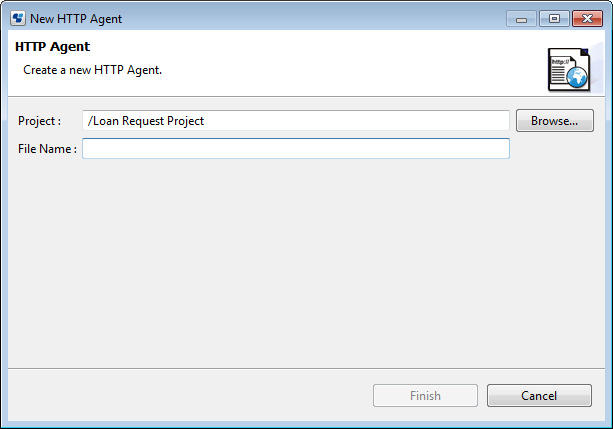Click the 'Create a new HTTP Agent.' description
The height and width of the screenshot is (429, 613).
(x=93, y=71)
